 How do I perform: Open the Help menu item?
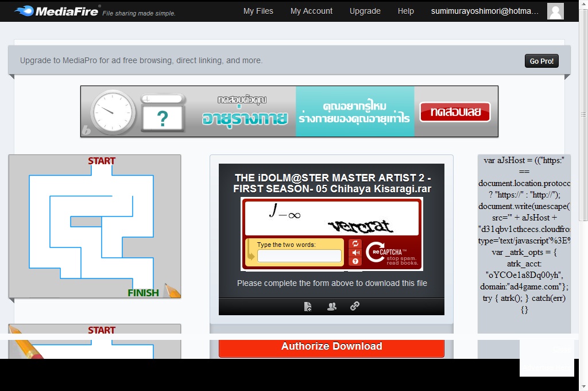pyautogui.click(x=406, y=11)
